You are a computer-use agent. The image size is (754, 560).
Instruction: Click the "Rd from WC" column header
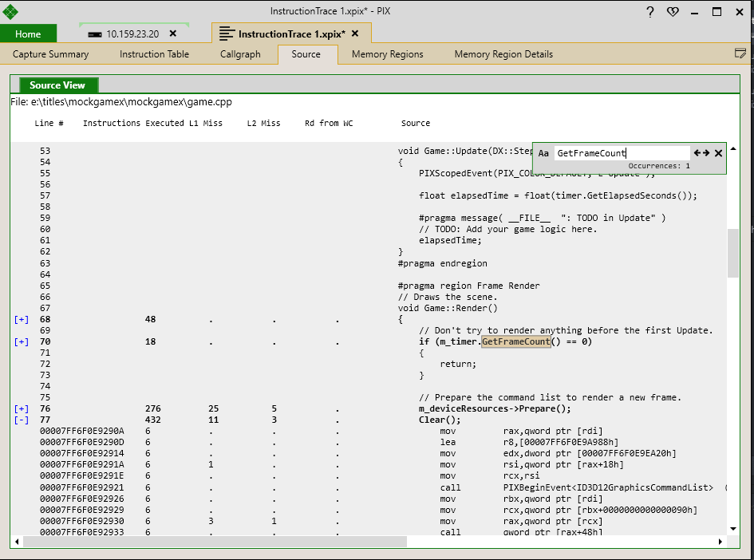[x=329, y=123]
